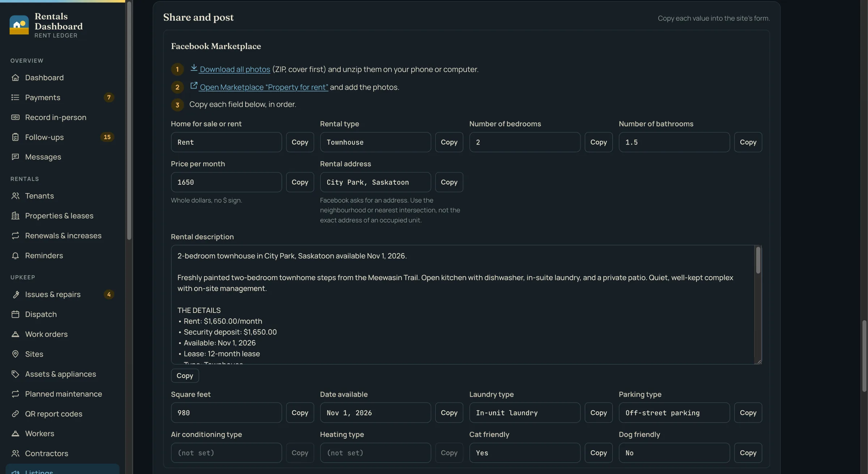Copy the Date available value

click(x=449, y=413)
